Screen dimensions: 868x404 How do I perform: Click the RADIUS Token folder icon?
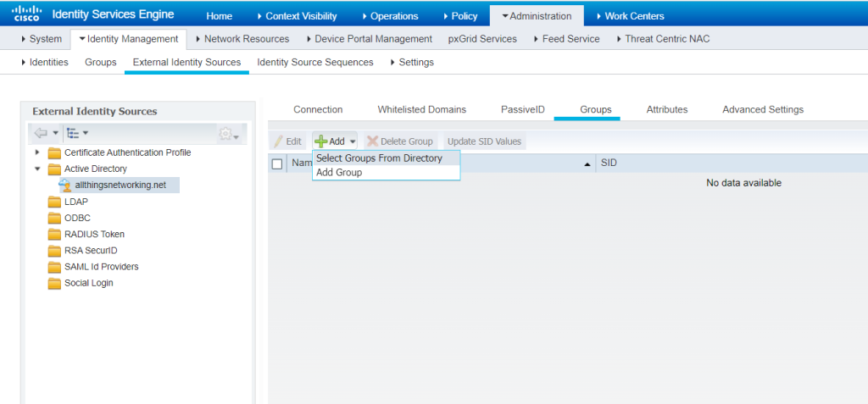[x=54, y=234]
